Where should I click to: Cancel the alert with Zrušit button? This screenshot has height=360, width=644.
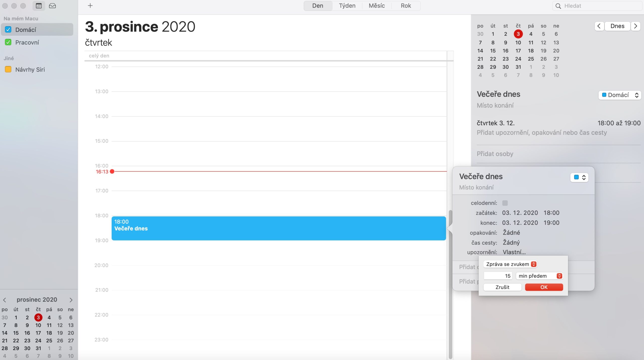point(502,287)
